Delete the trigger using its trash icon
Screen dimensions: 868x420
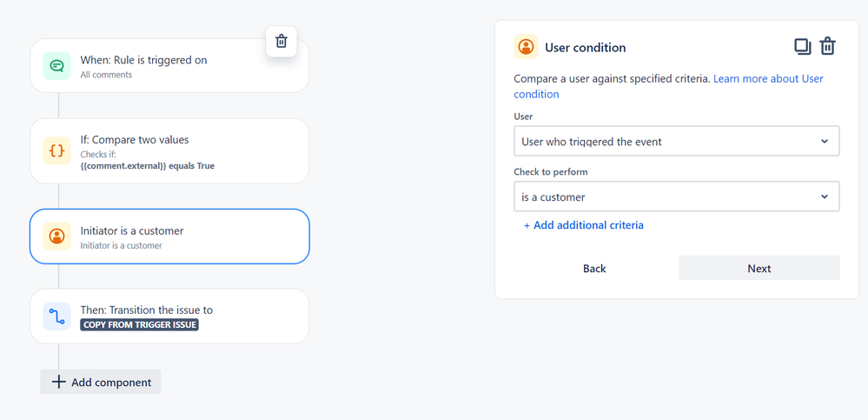282,41
